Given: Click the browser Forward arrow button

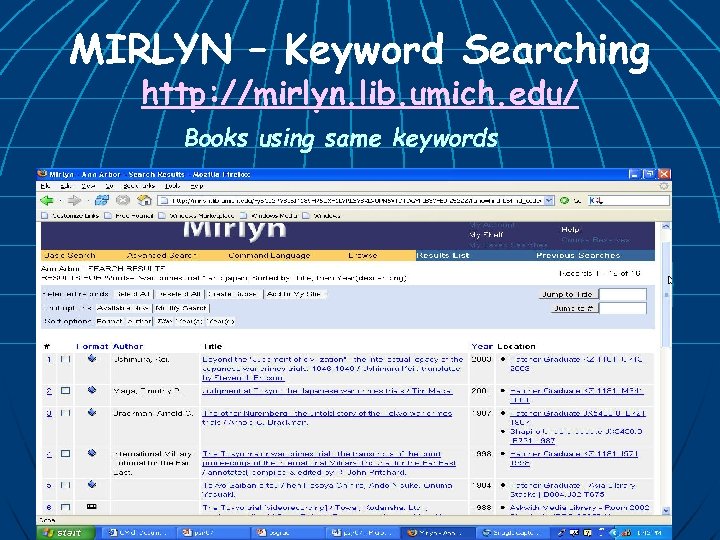Looking at the screenshot, I should (74, 200).
